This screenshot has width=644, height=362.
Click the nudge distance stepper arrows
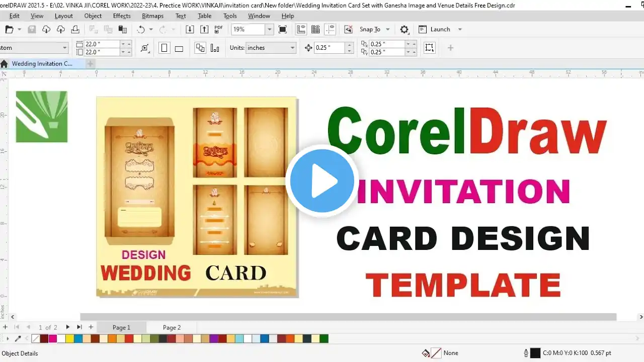(349, 48)
